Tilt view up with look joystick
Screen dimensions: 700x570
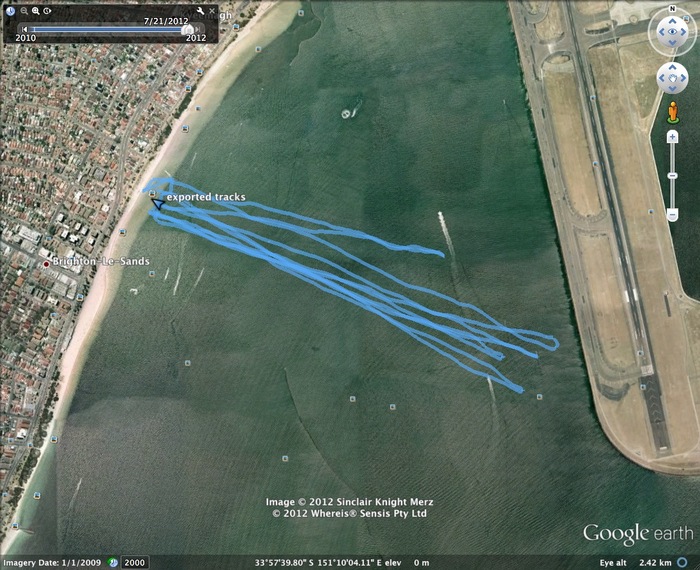(672, 21)
